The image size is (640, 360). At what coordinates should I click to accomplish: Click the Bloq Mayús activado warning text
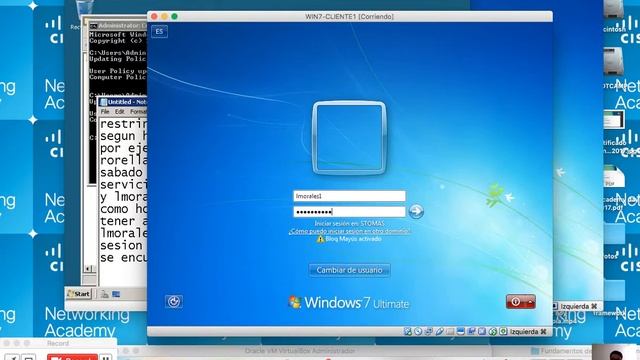pyautogui.click(x=353, y=239)
